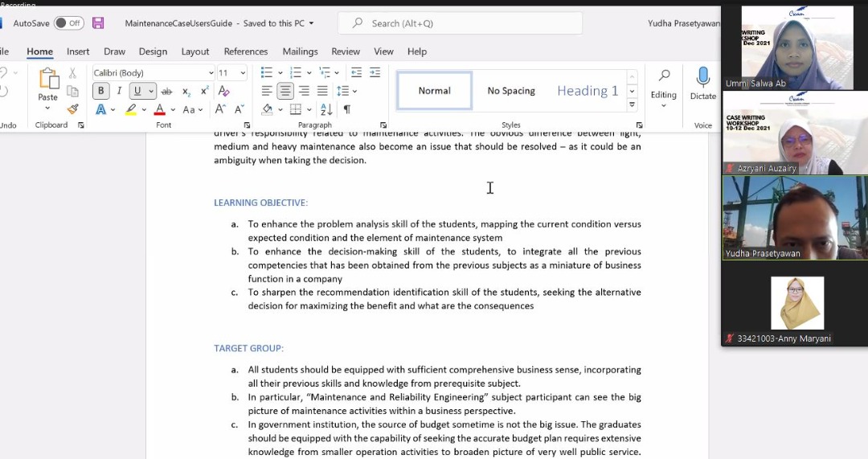
Task: Click the Numbering list icon
Action: (296, 72)
